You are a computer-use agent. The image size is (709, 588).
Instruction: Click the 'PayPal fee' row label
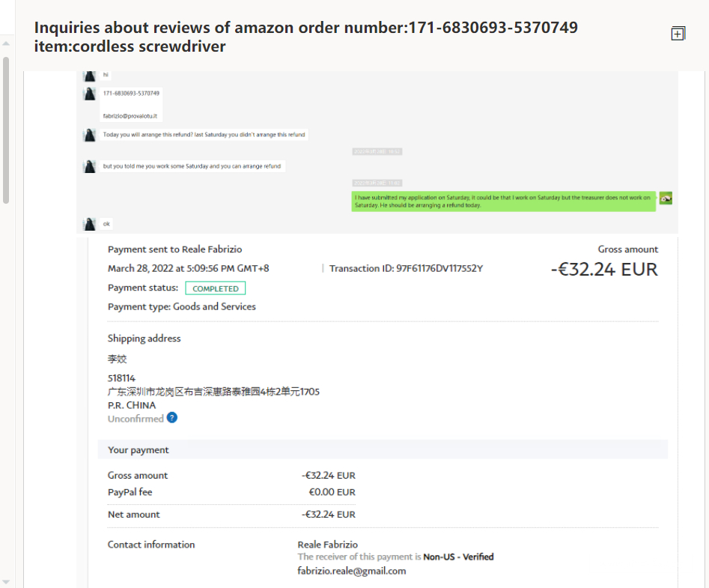(x=130, y=492)
